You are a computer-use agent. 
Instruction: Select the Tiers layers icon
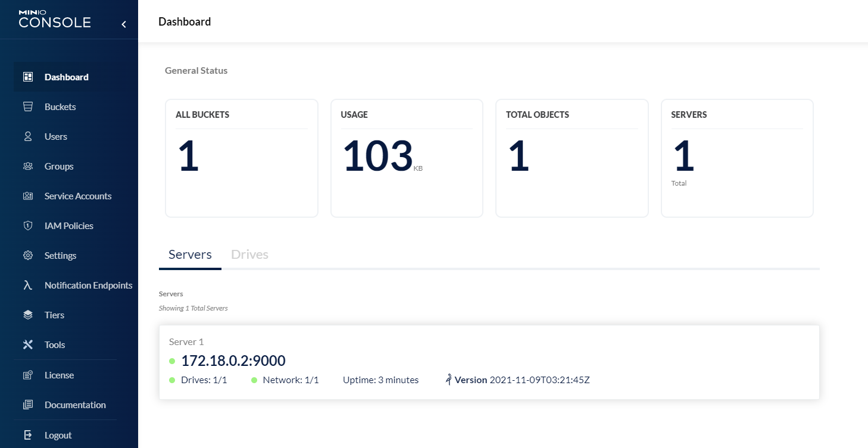[x=27, y=314]
